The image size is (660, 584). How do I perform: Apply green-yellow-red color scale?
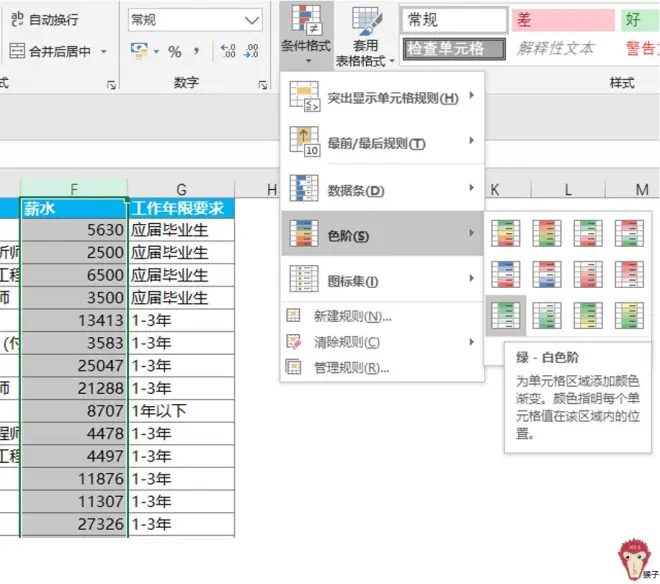coord(506,233)
